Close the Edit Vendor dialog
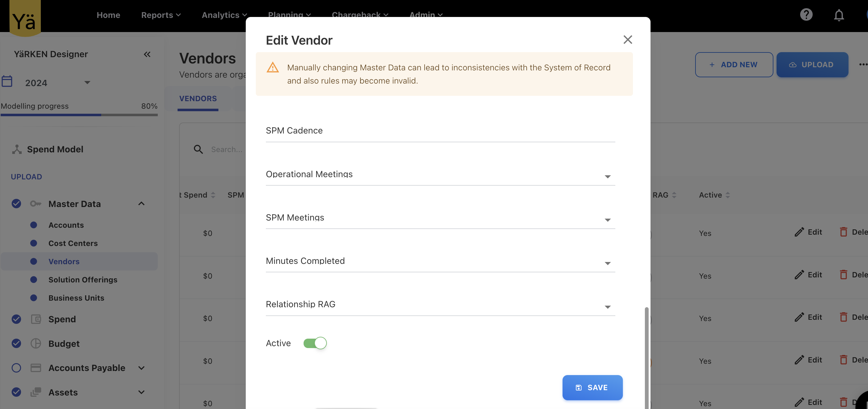This screenshot has height=409, width=868. pos(627,40)
